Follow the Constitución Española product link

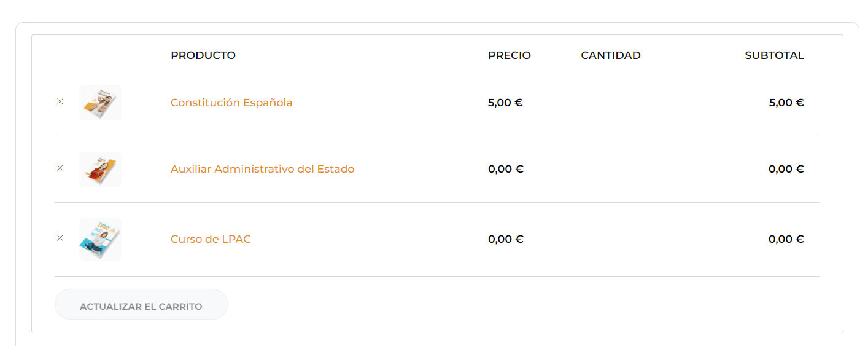pos(231,103)
